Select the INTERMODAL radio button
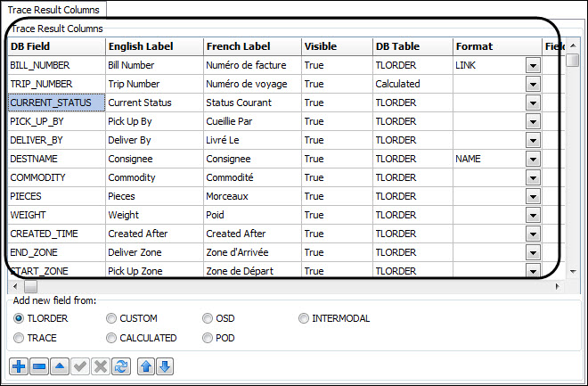588x386 pixels. click(x=304, y=318)
